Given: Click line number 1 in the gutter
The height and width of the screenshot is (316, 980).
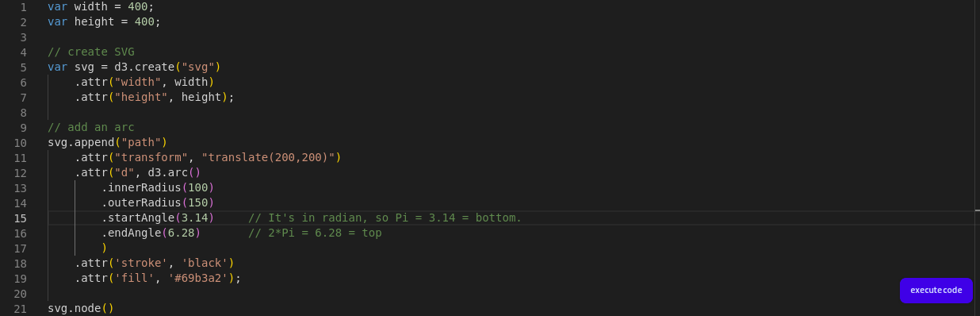Looking at the screenshot, I should (x=24, y=6).
